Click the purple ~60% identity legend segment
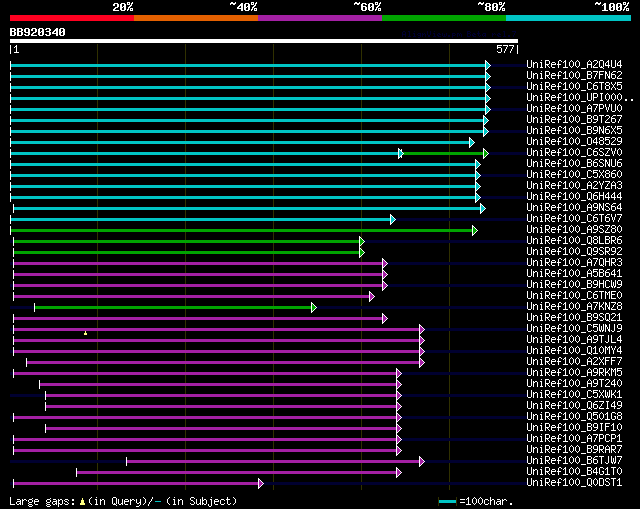The image size is (640, 509). (320, 18)
